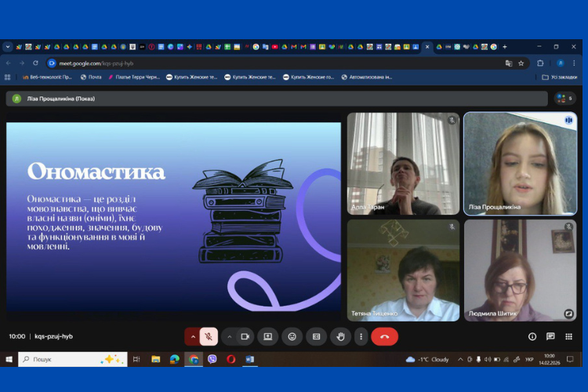Expand the microphone audio settings arrow
This screenshot has width=588, height=392.
pyautogui.click(x=193, y=336)
